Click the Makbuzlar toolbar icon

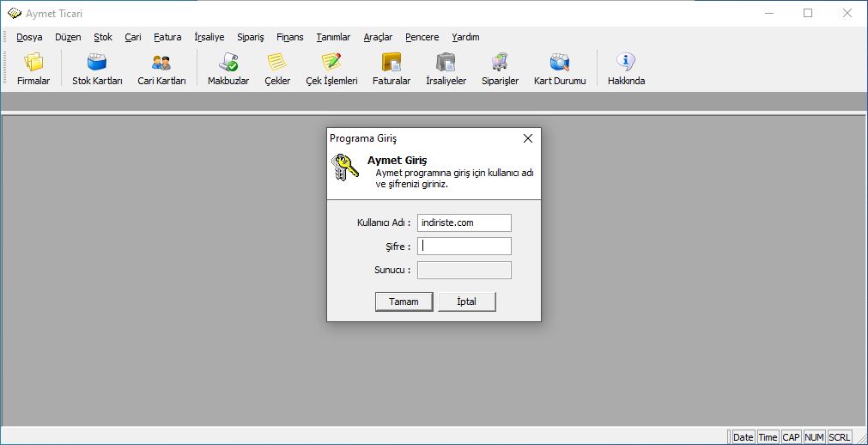(x=228, y=69)
